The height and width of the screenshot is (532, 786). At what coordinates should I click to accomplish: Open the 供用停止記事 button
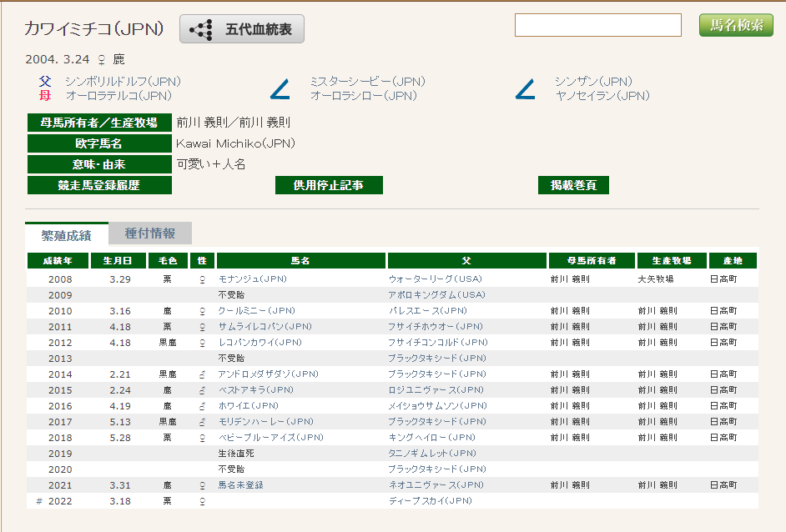point(329,185)
